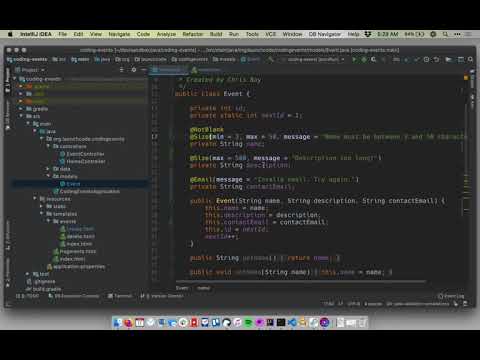Click the Event breadcrumb below the editor
This screenshot has width=480, height=360.
coord(182,288)
